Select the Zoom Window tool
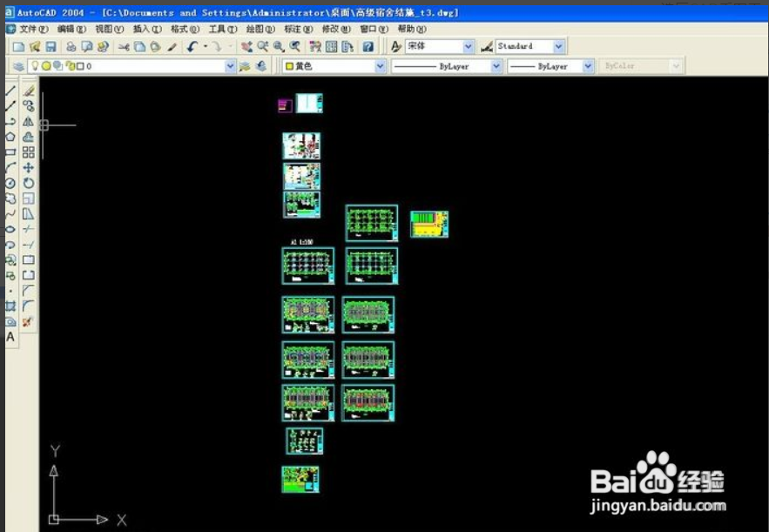The height and width of the screenshot is (532, 769). [279, 46]
